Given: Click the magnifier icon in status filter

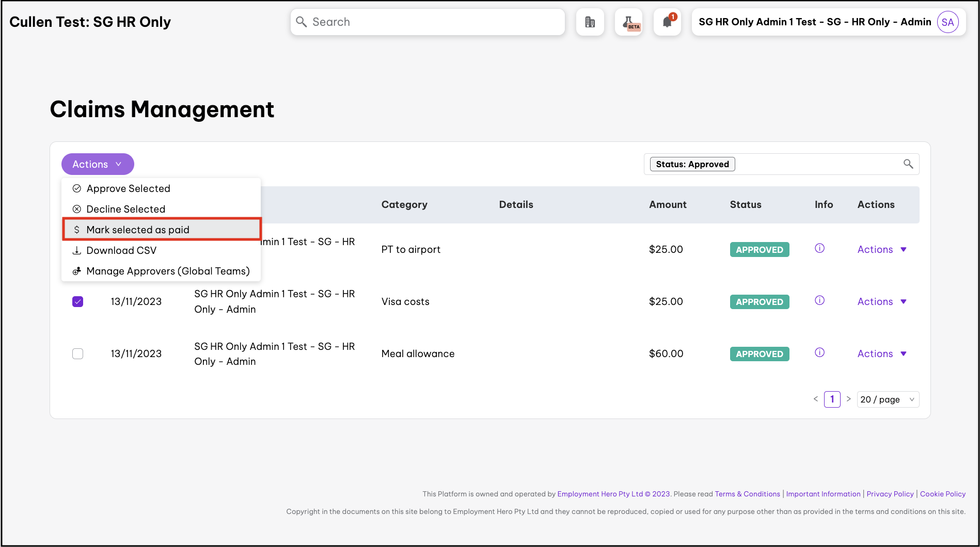Looking at the screenshot, I should click(x=908, y=164).
